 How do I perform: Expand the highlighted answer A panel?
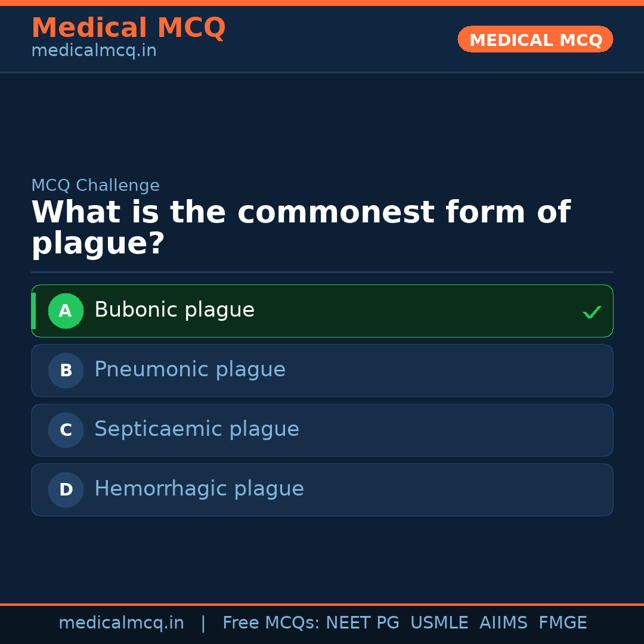coord(322,311)
